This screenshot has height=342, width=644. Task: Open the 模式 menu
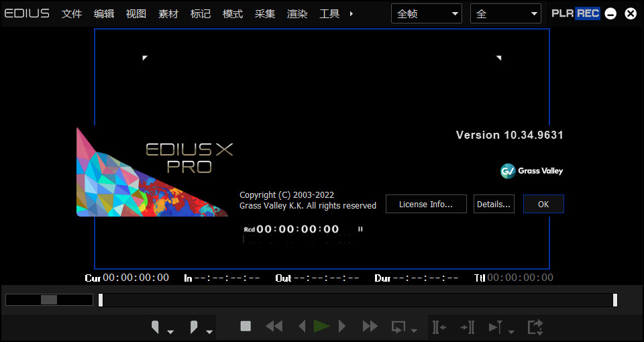pos(233,14)
